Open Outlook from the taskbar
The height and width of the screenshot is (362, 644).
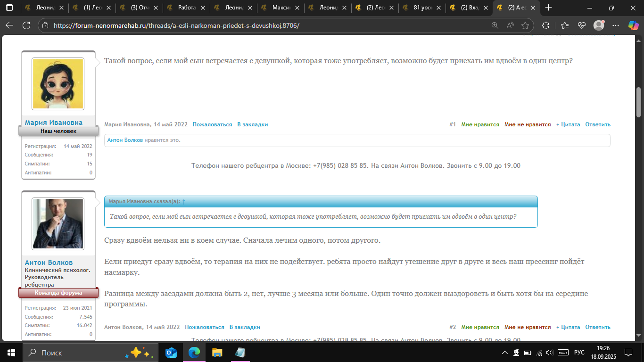click(171, 353)
